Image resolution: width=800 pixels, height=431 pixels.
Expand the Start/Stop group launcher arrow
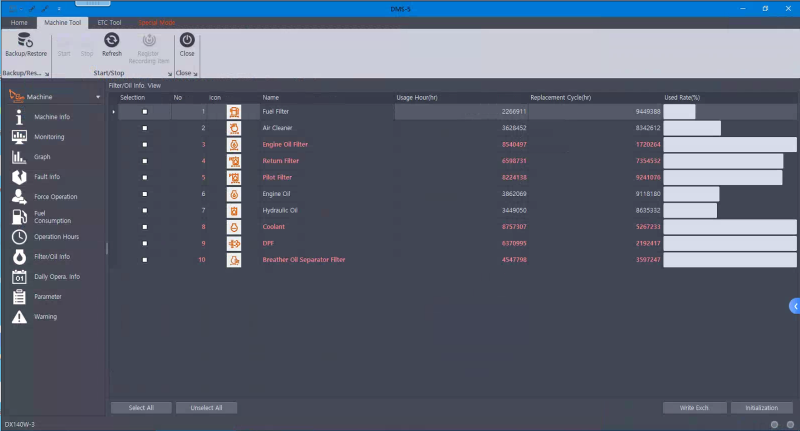(167, 73)
